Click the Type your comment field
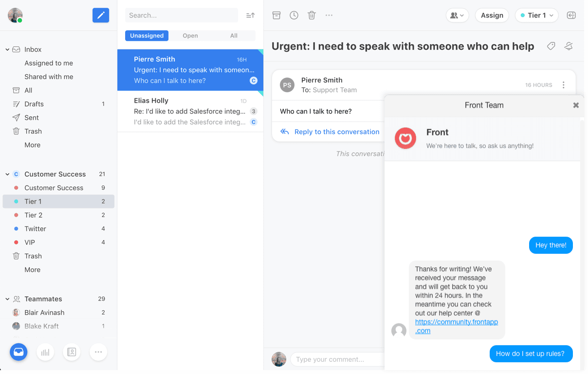The image size is (588, 374). [x=337, y=359]
